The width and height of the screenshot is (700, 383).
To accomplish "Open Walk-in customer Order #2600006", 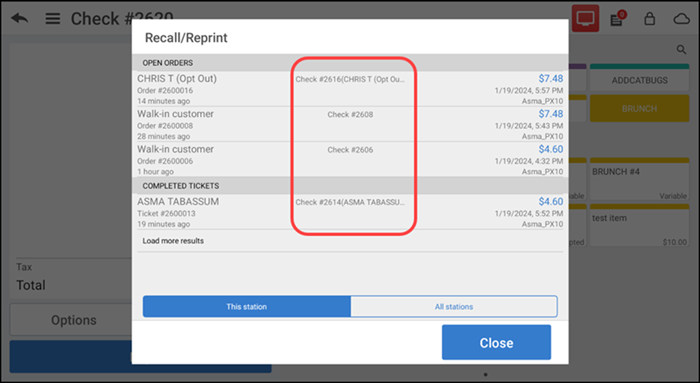I will 350,159.
